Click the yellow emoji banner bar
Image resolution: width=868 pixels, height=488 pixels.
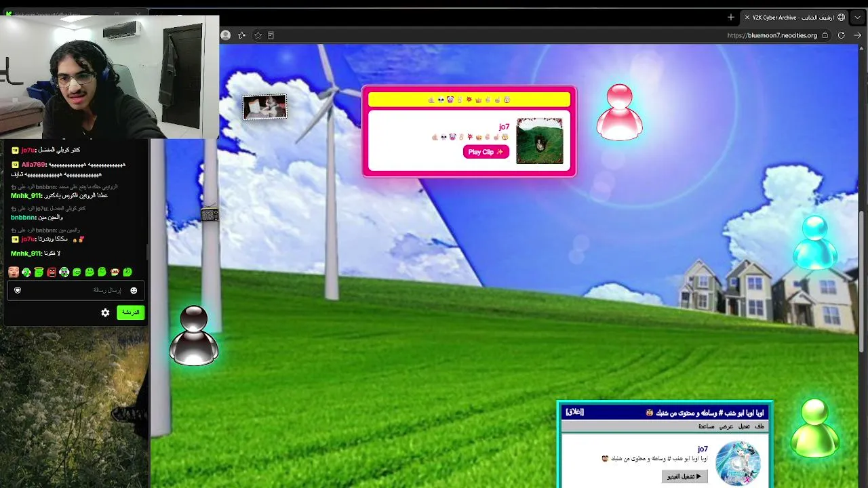469,100
